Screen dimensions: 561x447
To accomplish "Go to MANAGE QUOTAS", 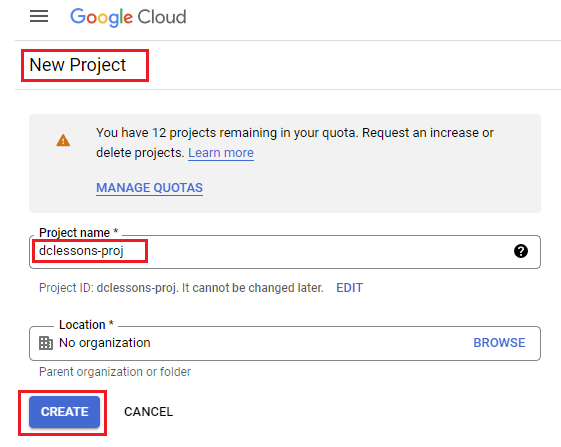I will 150,188.
